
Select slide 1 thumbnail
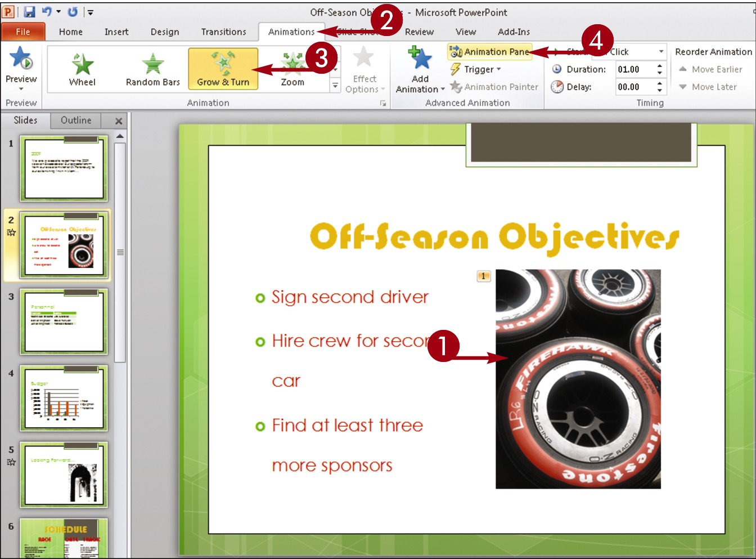click(x=64, y=168)
